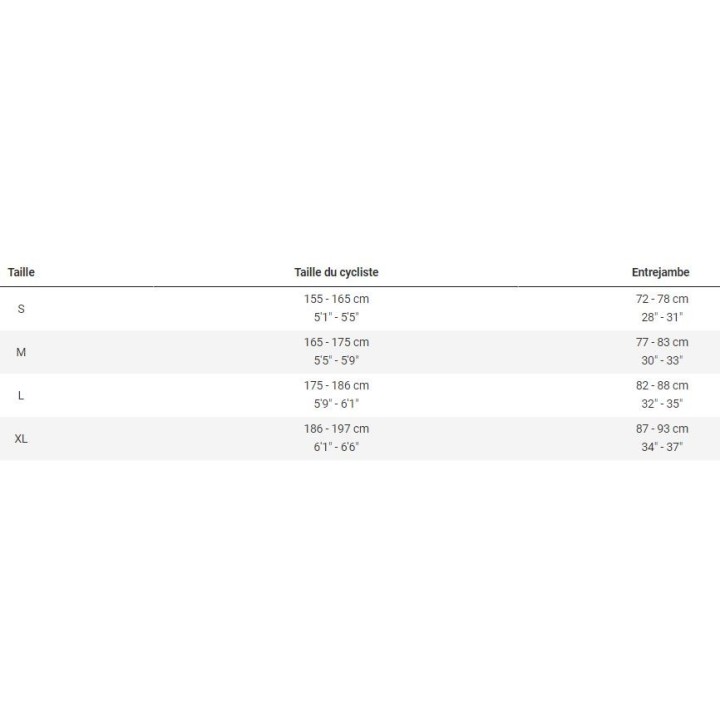Click the 82 - 88 cm inseam value

click(662, 385)
